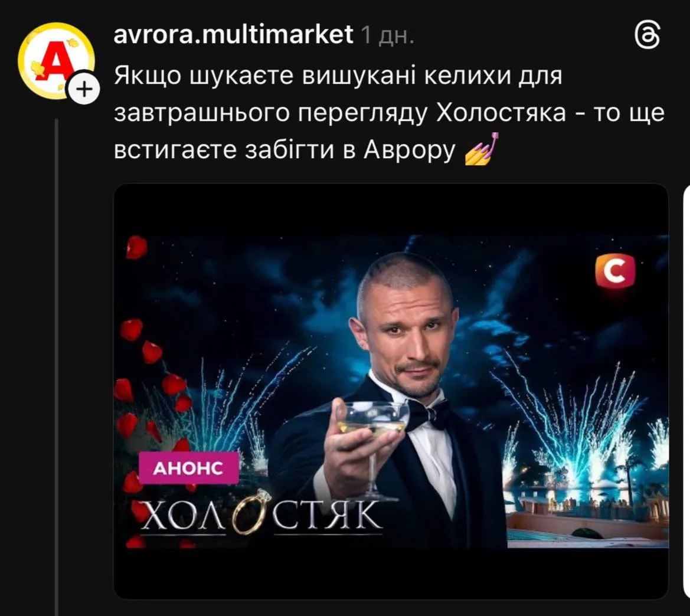Click the СТБ channel logo in video
This screenshot has width=690, height=616.
[x=615, y=271]
